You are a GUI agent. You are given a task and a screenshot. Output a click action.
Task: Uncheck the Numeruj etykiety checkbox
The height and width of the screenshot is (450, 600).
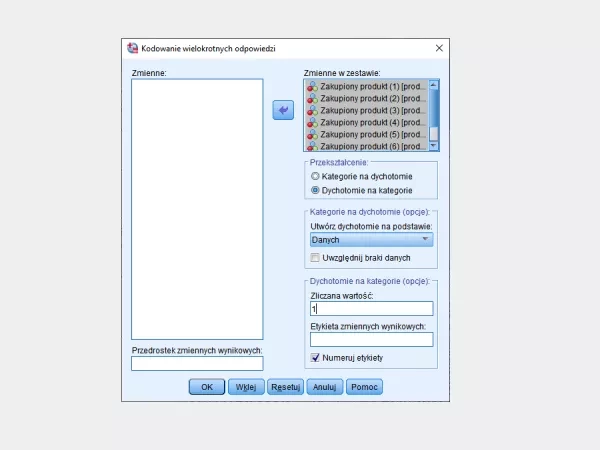click(316, 358)
